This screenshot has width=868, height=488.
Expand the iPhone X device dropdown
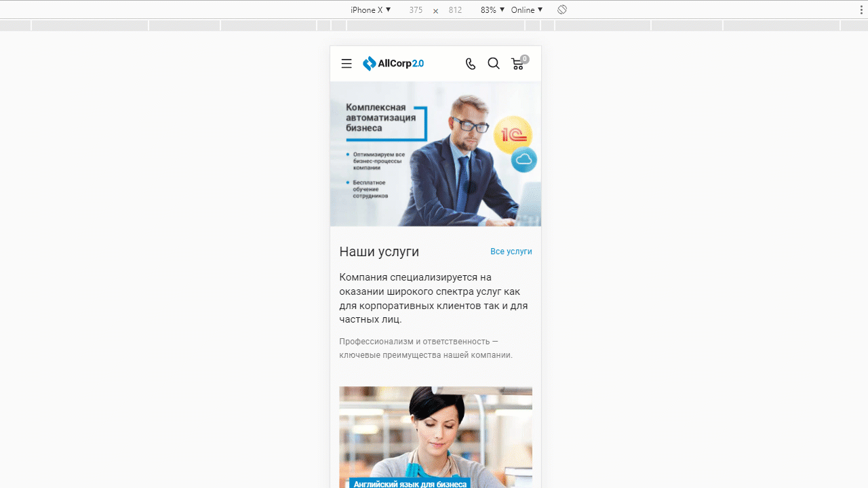pyautogui.click(x=370, y=9)
